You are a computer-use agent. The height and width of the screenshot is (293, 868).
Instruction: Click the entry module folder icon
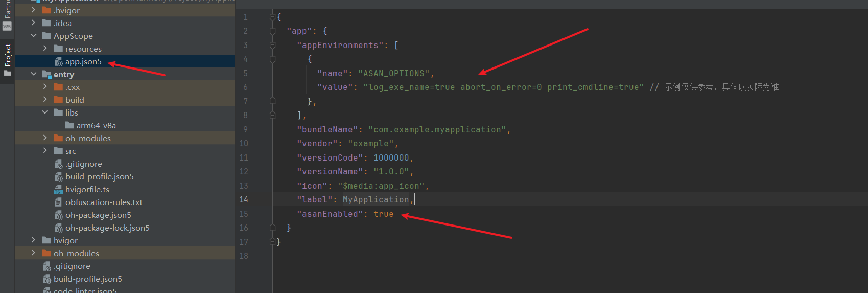click(46, 75)
